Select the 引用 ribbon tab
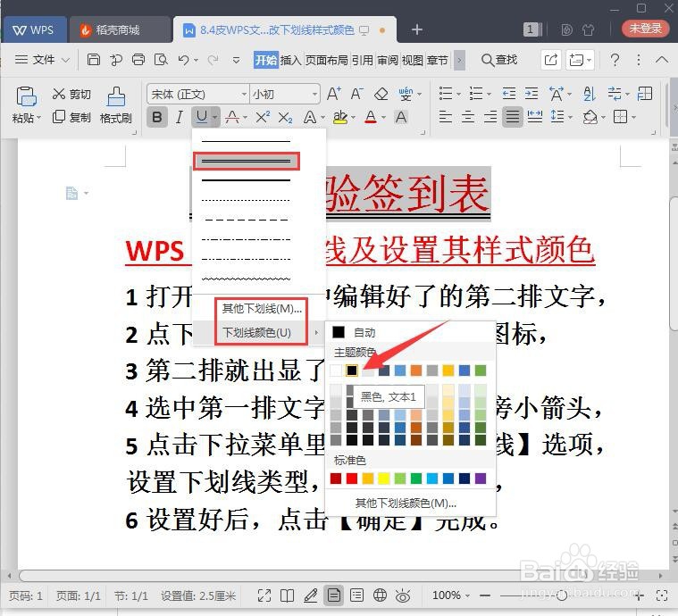 pyautogui.click(x=363, y=60)
